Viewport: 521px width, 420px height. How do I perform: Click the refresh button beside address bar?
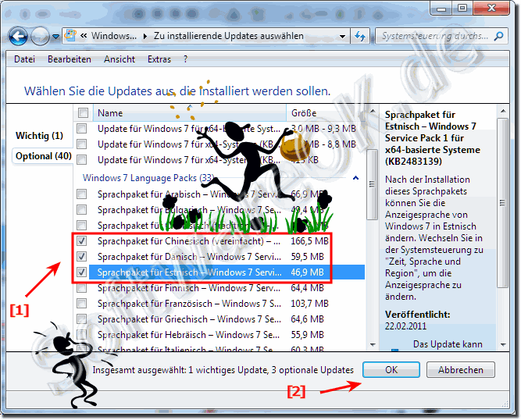[360, 36]
